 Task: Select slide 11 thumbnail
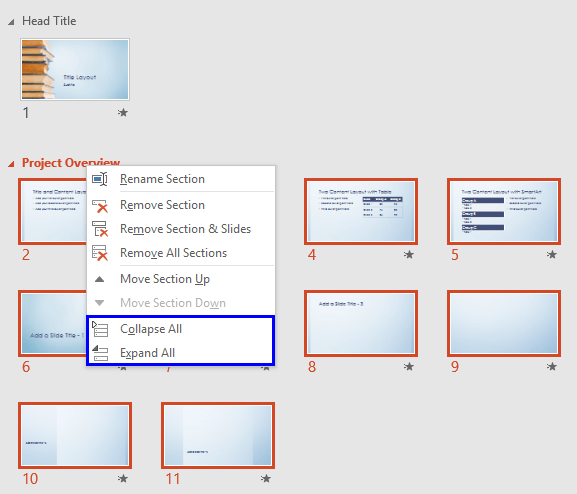(218, 435)
